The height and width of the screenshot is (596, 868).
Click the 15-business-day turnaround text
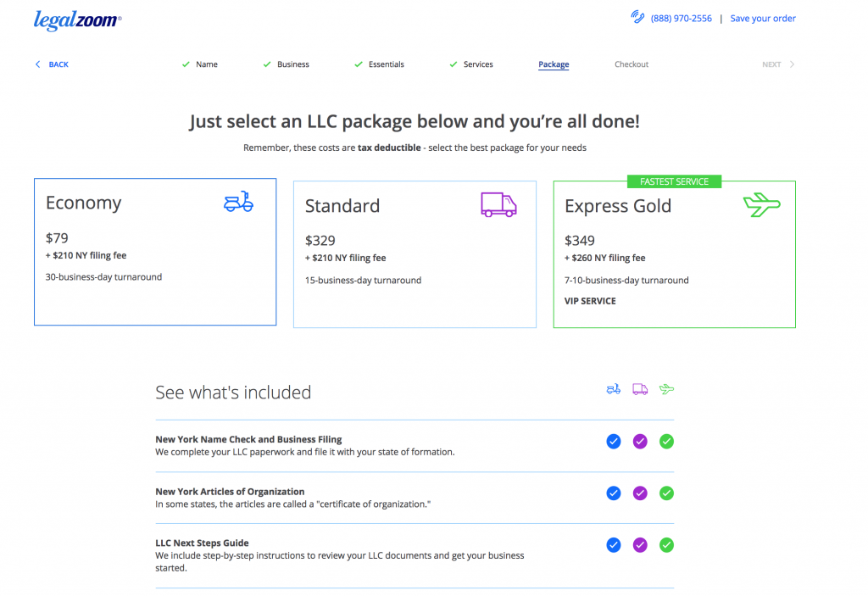[x=363, y=281]
